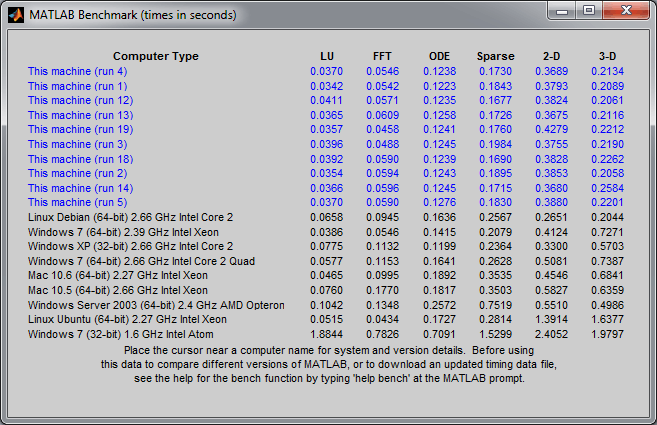Viewport: 657px width, 425px height.
Task: Click LU value 0.0411 for run 12
Action: point(326,101)
